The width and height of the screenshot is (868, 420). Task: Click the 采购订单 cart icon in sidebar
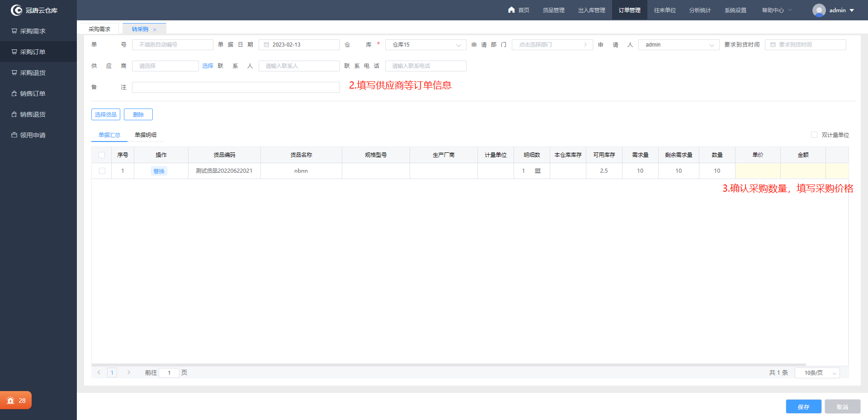pos(14,52)
